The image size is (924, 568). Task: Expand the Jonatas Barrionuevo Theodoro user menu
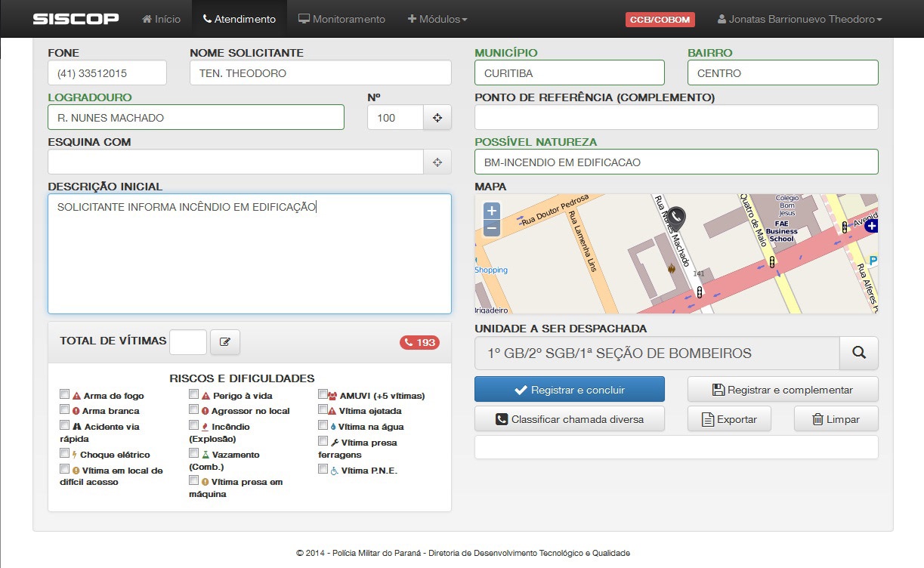pos(799,19)
